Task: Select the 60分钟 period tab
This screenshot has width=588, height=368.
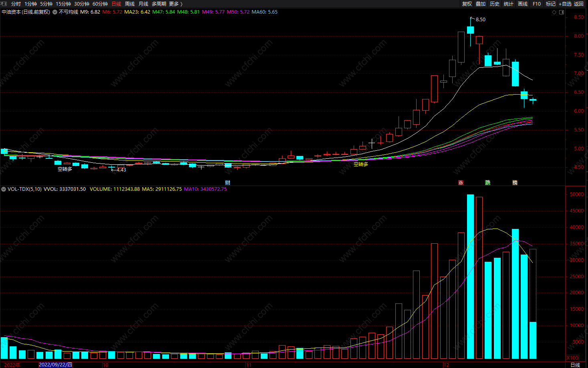Action: 100,4
